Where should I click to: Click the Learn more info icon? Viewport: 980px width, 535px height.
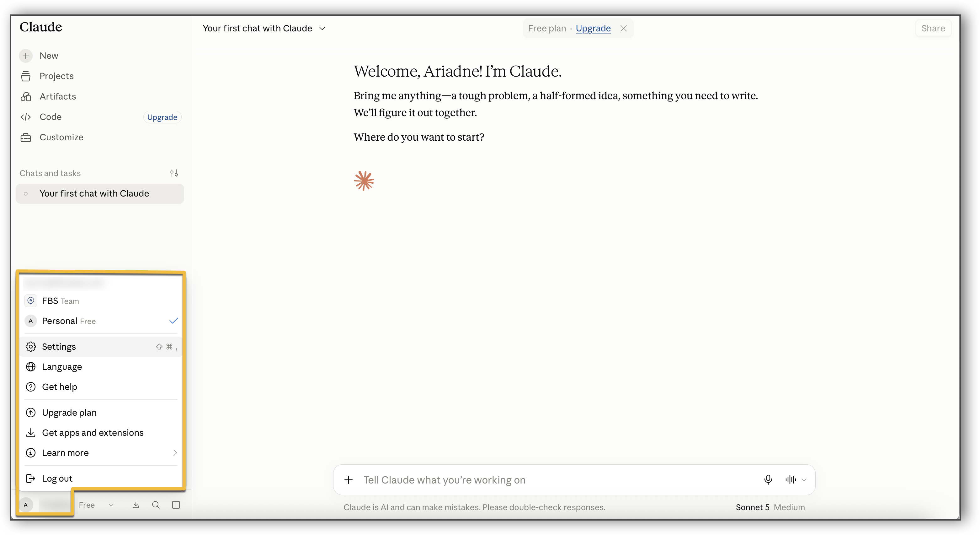click(31, 453)
